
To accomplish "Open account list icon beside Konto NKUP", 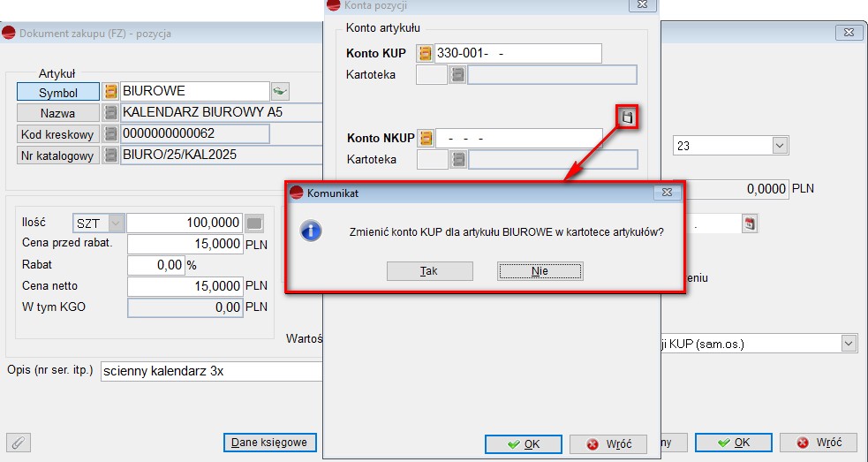I will click(x=426, y=139).
